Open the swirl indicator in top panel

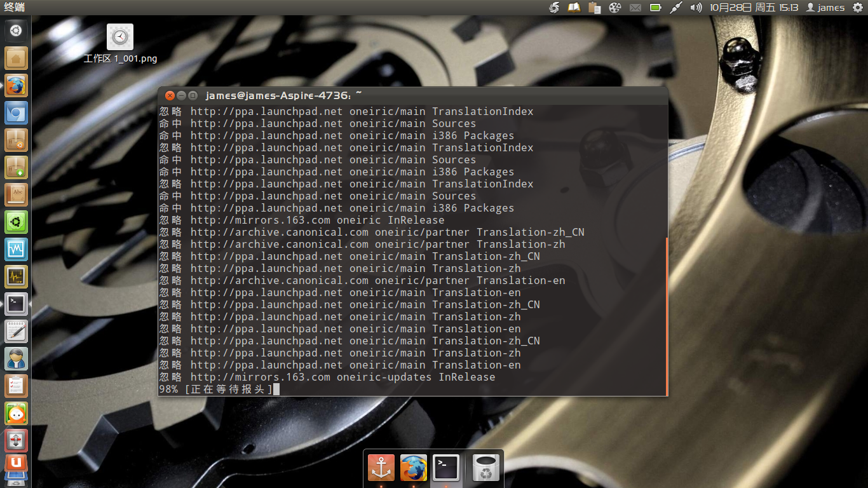(x=554, y=8)
